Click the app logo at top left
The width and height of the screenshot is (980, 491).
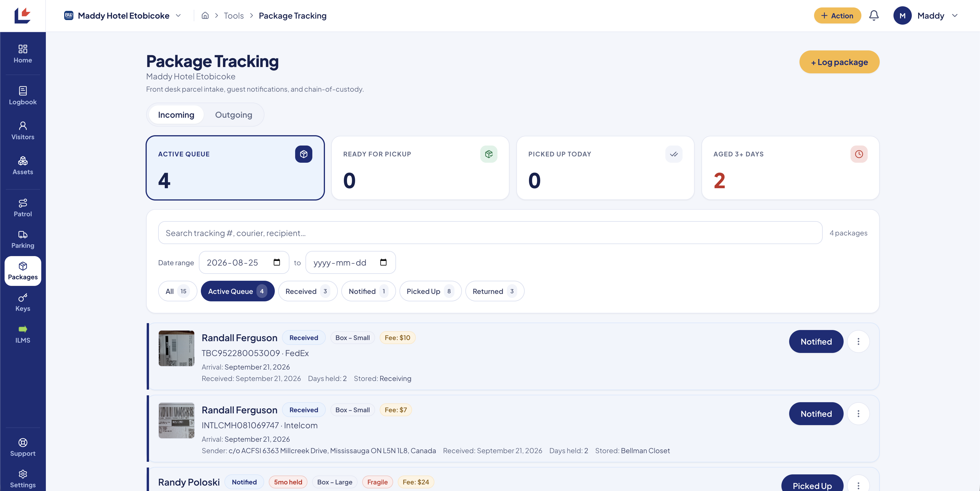(22, 15)
